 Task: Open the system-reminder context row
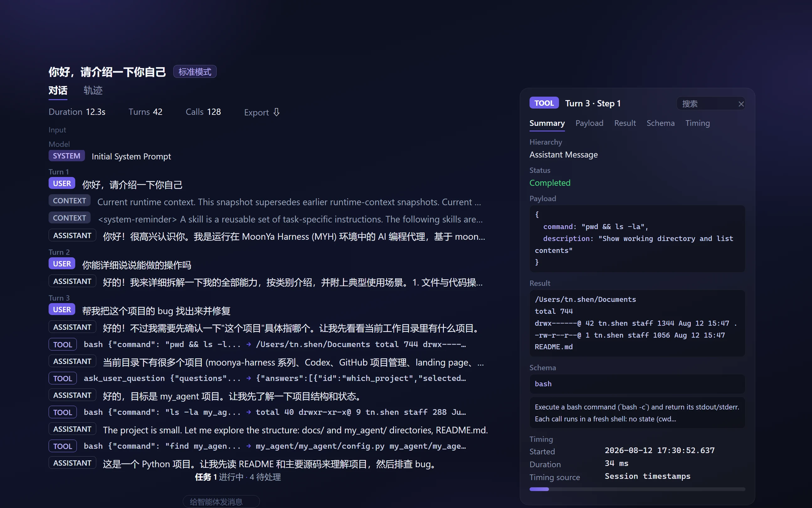coord(265,219)
